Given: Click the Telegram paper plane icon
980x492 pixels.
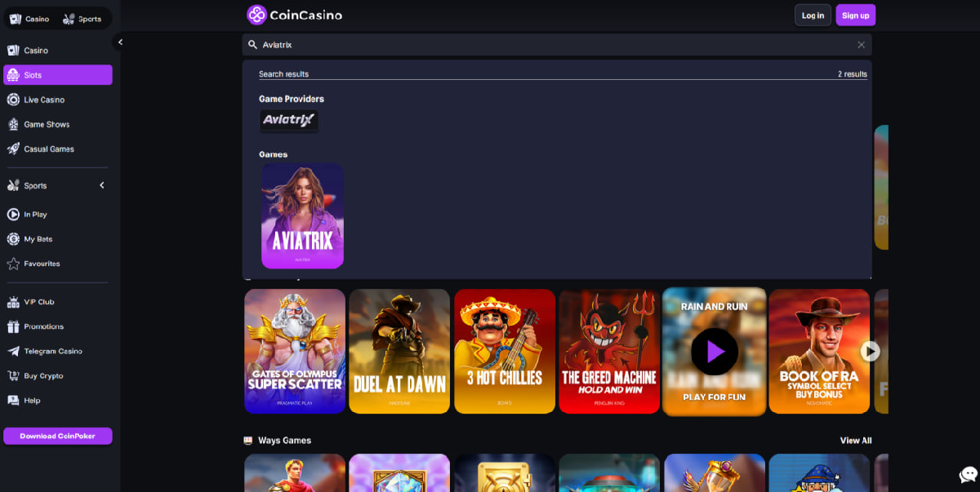Looking at the screenshot, I should click(x=13, y=351).
